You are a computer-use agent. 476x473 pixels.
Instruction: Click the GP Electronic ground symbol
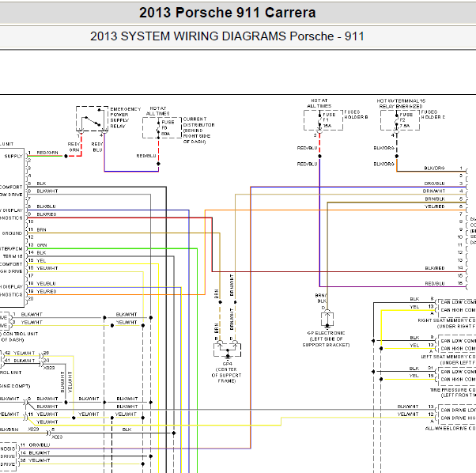point(327,320)
